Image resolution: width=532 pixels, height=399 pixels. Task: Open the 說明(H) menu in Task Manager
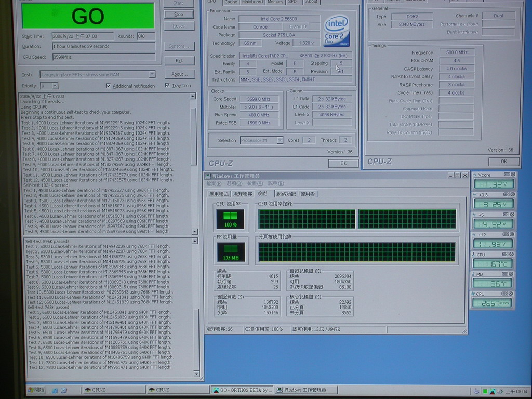[275, 183]
